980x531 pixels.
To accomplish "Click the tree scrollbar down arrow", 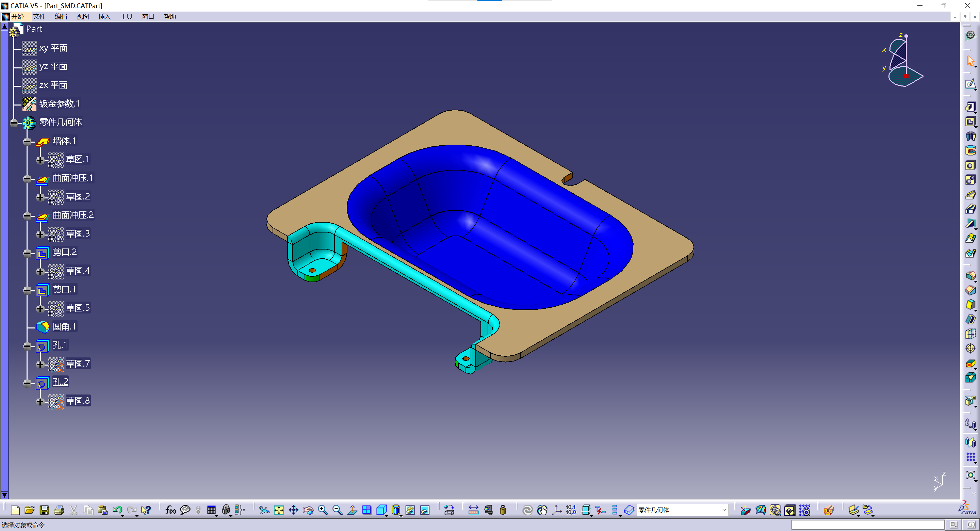I will [x=4, y=495].
